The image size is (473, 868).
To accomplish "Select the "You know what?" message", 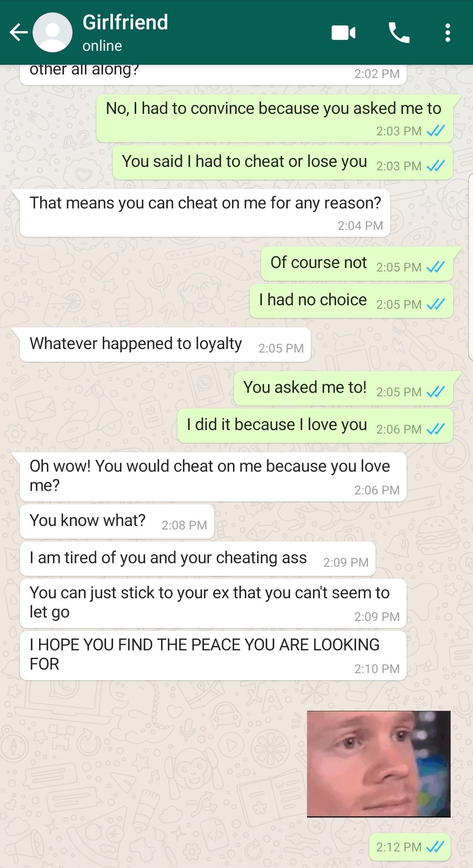I will pyautogui.click(x=117, y=522).
